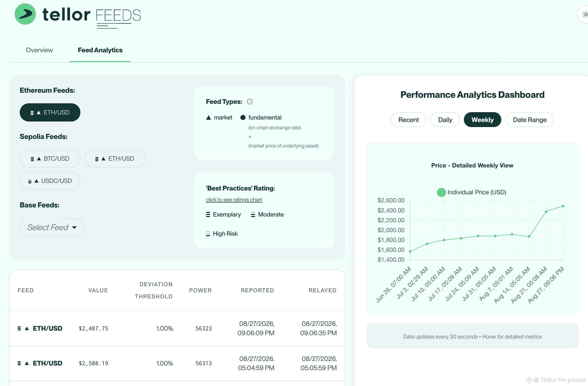Screen dimensions: 588x386
Task: Select the Weekly analytics view
Action: [x=483, y=120]
